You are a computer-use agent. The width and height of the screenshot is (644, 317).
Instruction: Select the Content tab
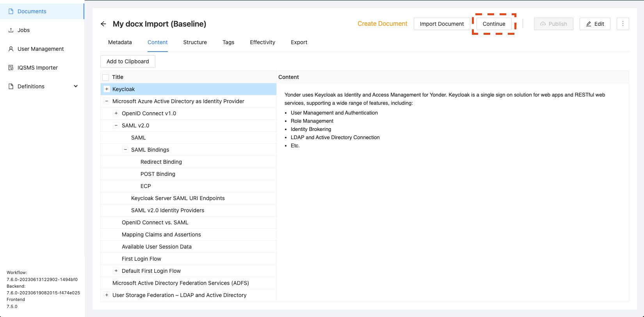[158, 42]
